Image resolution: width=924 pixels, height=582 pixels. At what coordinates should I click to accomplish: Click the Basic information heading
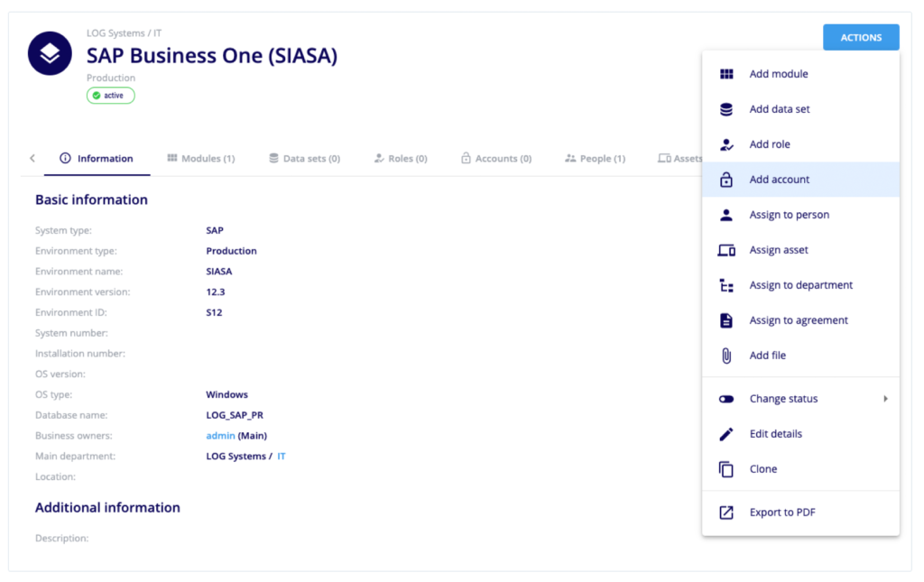(91, 199)
